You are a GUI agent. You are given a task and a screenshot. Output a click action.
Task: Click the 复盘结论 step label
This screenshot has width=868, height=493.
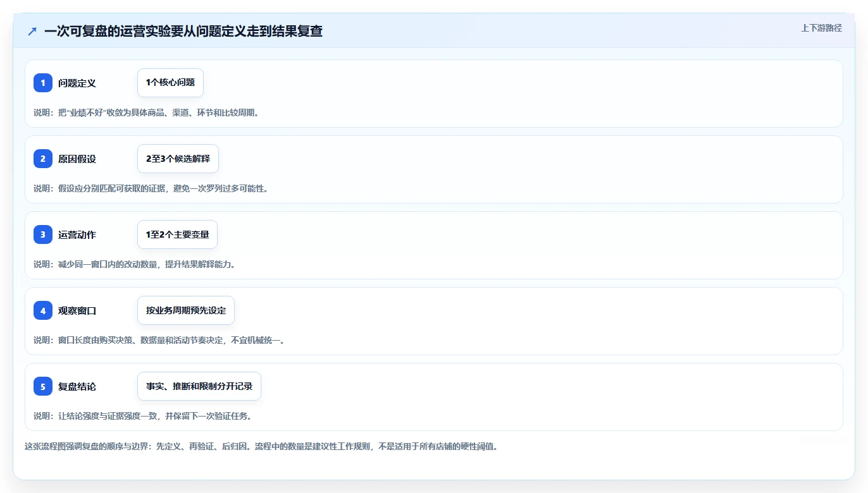click(x=77, y=386)
